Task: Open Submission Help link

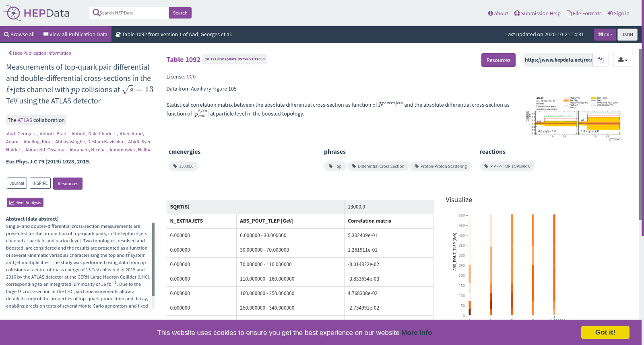Action: tap(537, 13)
